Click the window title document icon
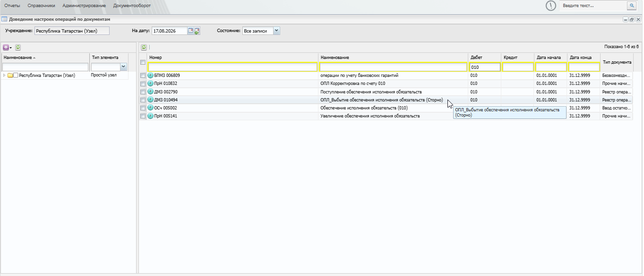644x276 pixels. (x=4, y=19)
